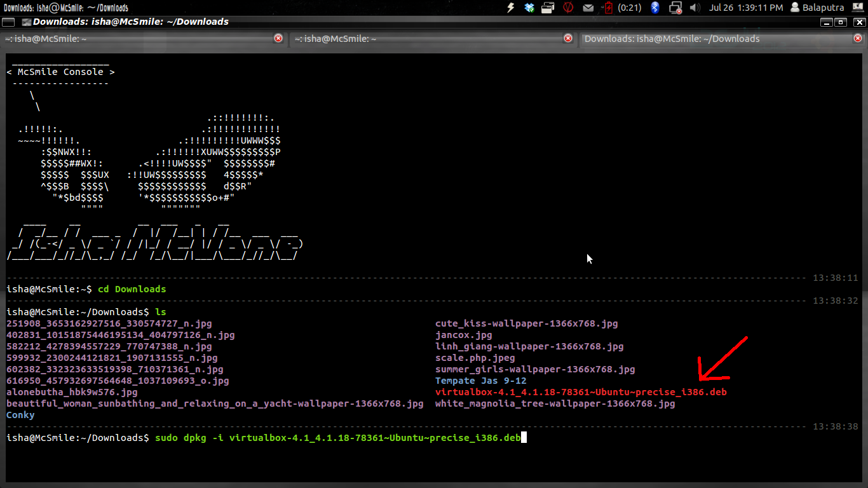The width and height of the screenshot is (868, 488).
Task: Click the red V notification icon
Action: pyautogui.click(x=569, y=8)
